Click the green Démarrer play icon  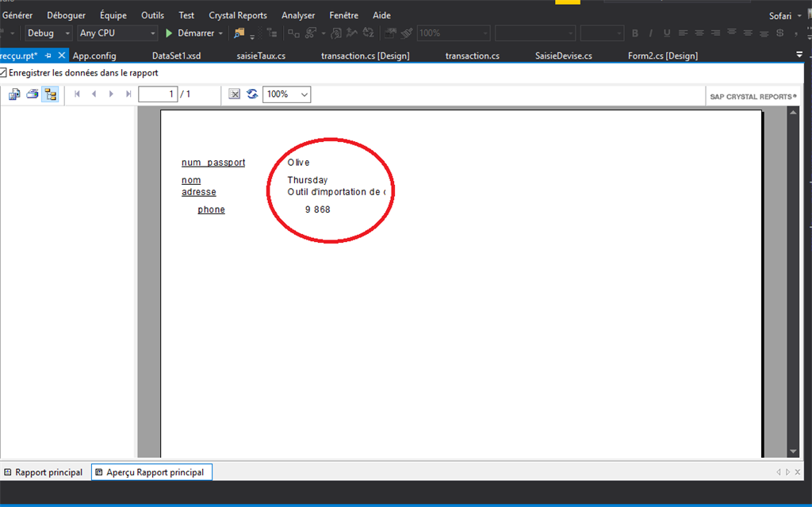point(169,33)
